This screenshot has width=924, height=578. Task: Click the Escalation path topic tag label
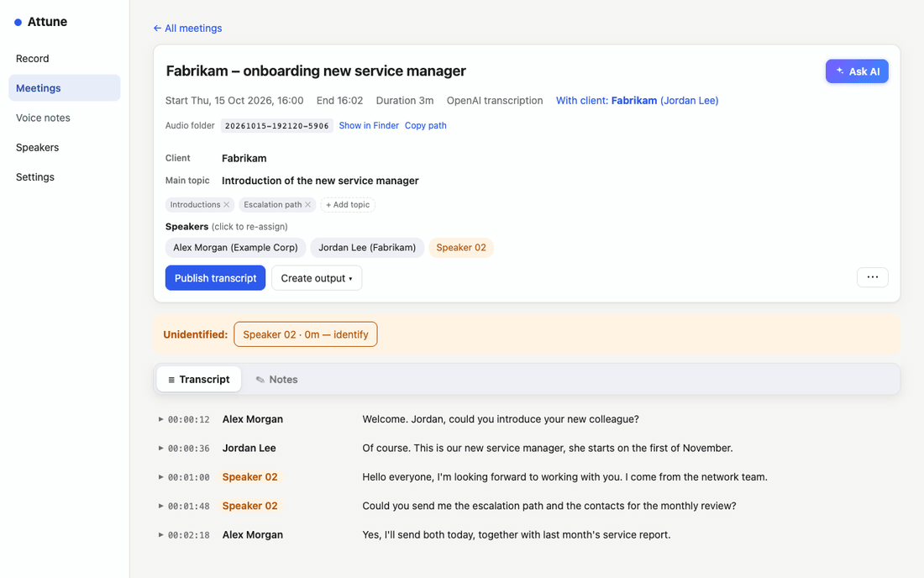[272, 204]
